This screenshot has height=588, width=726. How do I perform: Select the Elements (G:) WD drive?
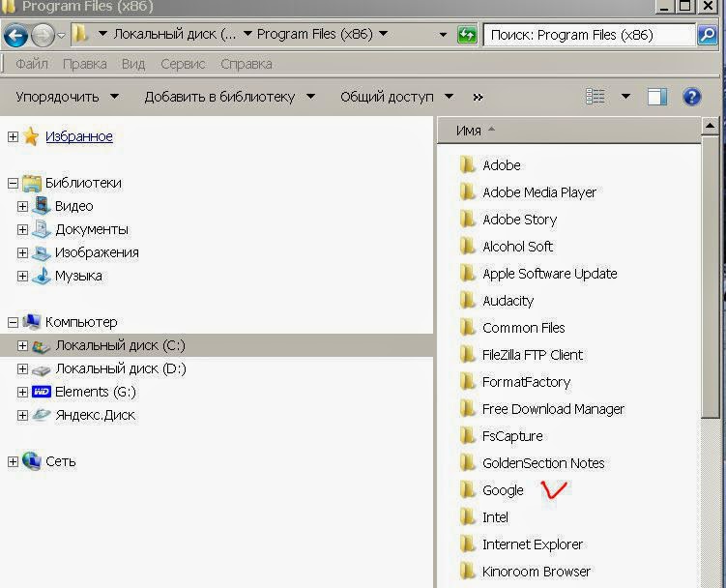point(96,392)
